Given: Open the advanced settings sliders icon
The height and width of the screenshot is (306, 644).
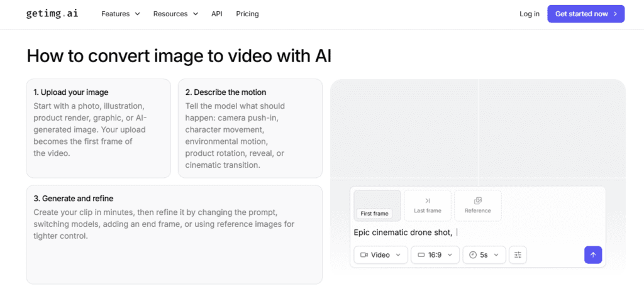Looking at the screenshot, I should [x=518, y=254].
